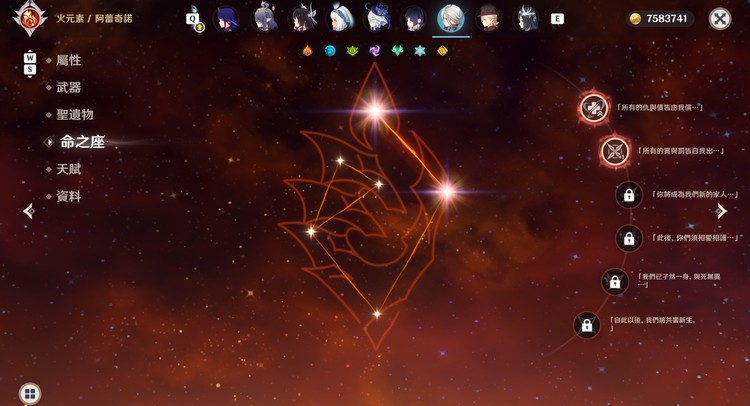Filter characters by Cryo element icon
Screen dimensions: 750x406
[420, 50]
